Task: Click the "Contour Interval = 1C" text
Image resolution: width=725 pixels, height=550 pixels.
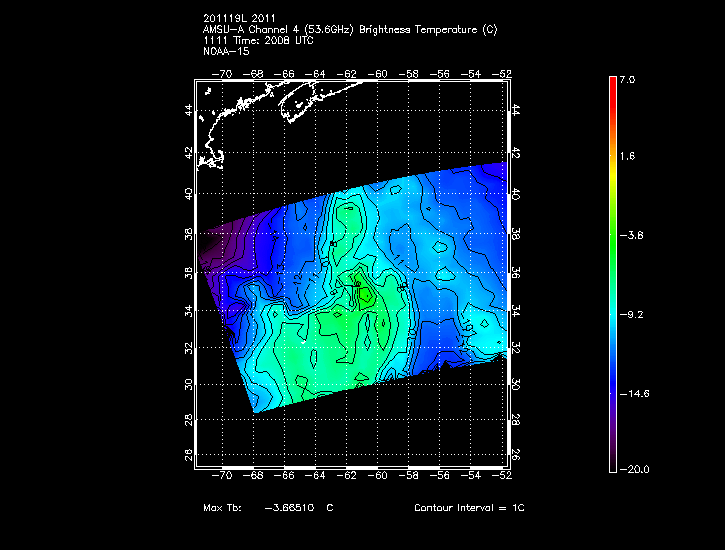Action: point(469,508)
